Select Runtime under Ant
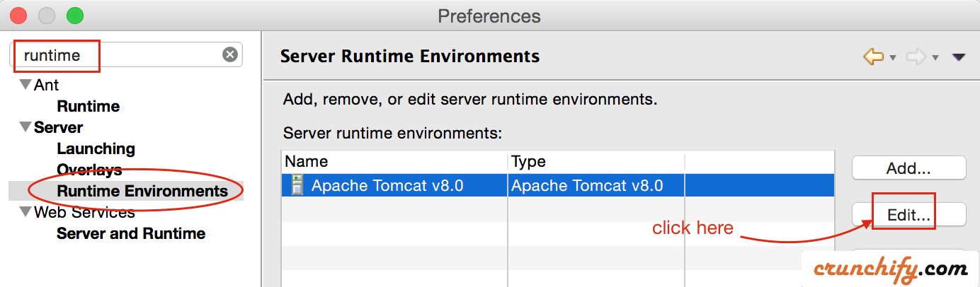 89,106
